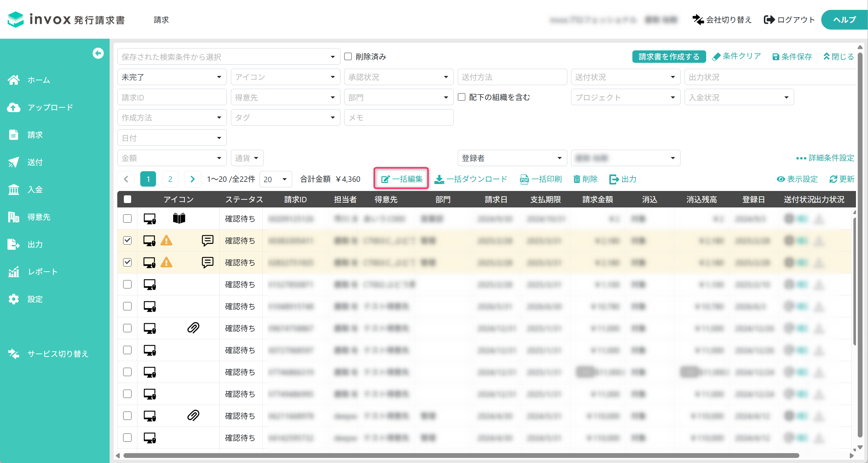Viewport: 868px width, 463px height.
Task: Click 条件保存 save icon link
Action: 792,57
